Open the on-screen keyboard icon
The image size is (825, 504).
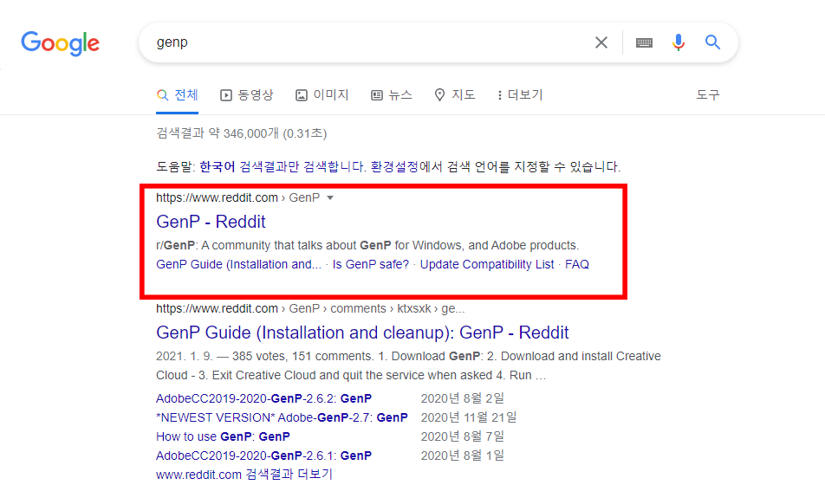click(x=644, y=42)
